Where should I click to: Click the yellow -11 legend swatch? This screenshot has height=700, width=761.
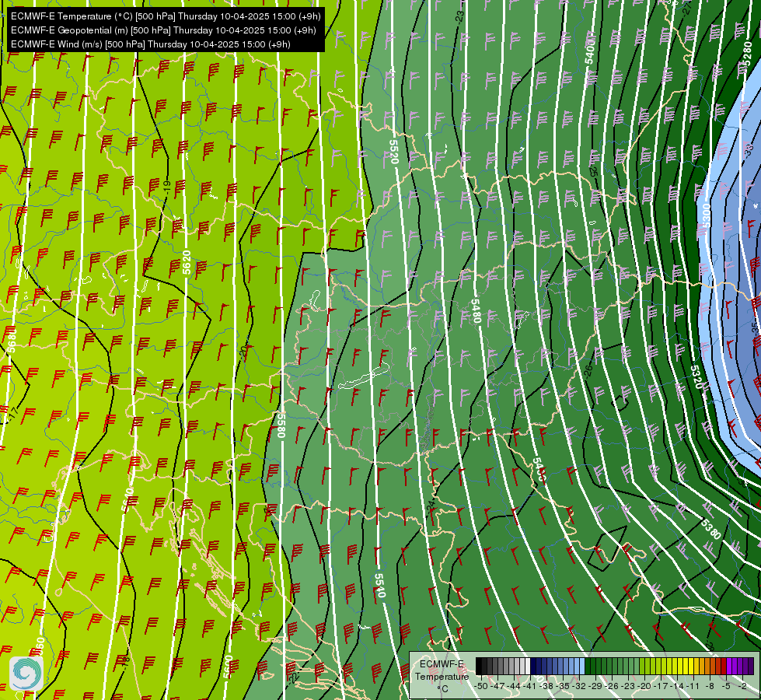point(690,666)
